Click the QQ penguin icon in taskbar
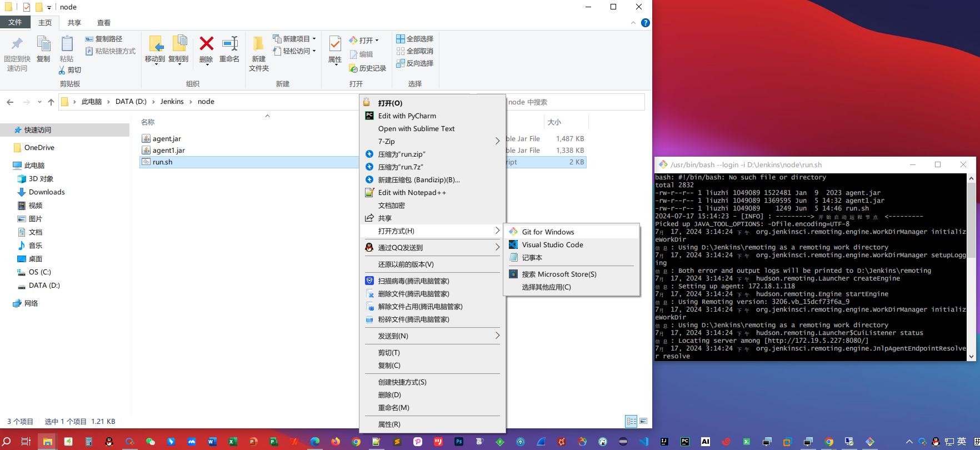Viewport: 980px width, 450px height. pyautogui.click(x=109, y=442)
